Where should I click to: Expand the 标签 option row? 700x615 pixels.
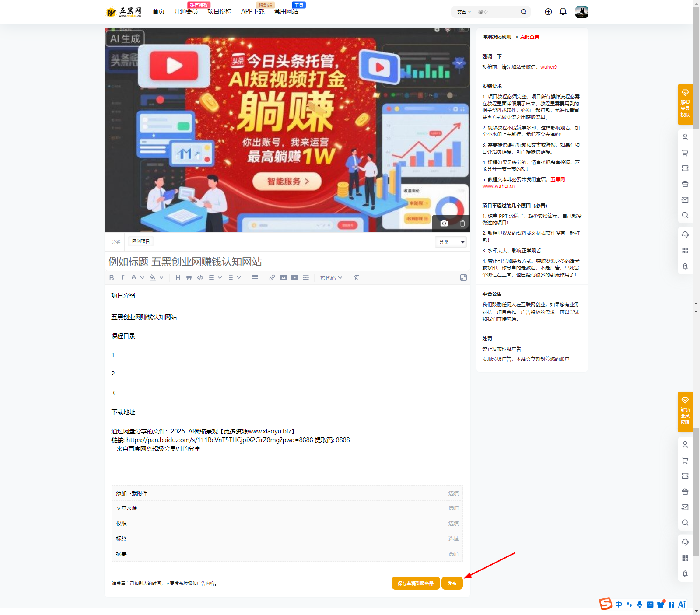point(287,539)
